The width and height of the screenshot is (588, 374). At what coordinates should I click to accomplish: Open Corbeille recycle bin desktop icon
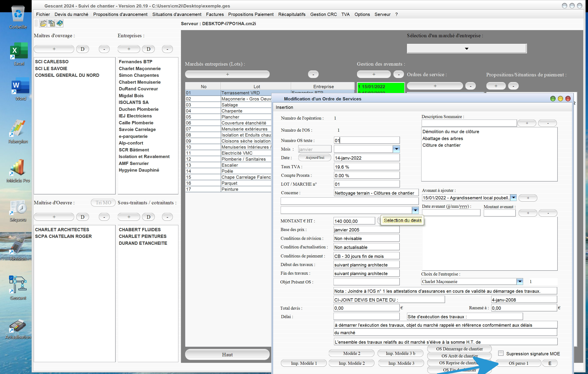tap(18, 17)
